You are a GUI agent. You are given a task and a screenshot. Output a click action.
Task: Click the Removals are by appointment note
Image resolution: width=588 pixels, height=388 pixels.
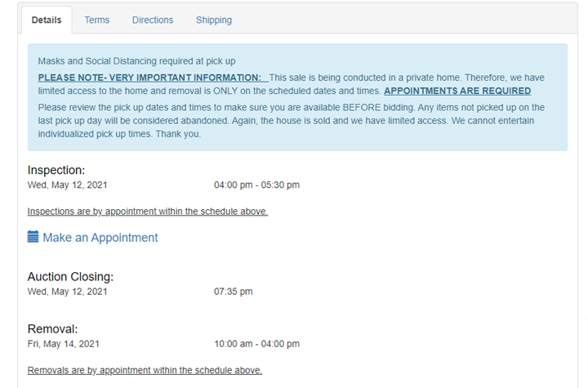145,370
